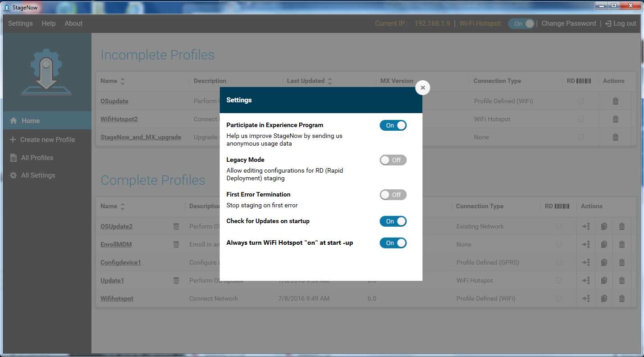Delete the Configdevice1 profile
The image size is (644, 357).
pos(621,262)
